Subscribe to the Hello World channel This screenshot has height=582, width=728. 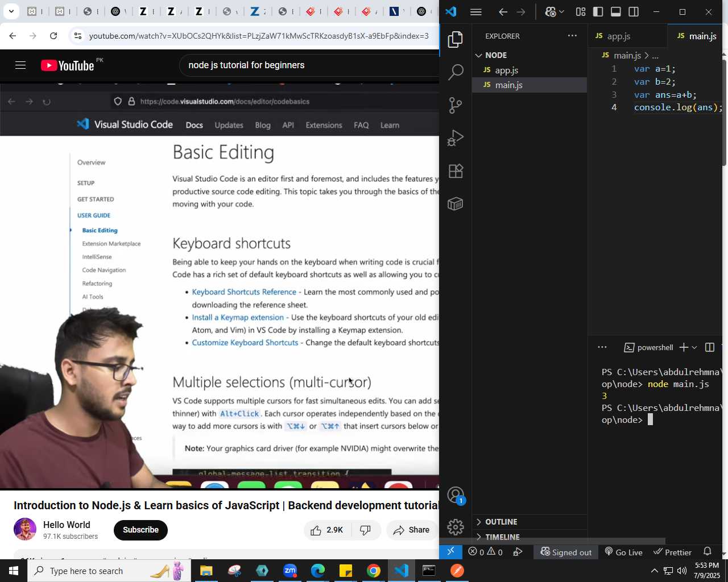click(141, 530)
